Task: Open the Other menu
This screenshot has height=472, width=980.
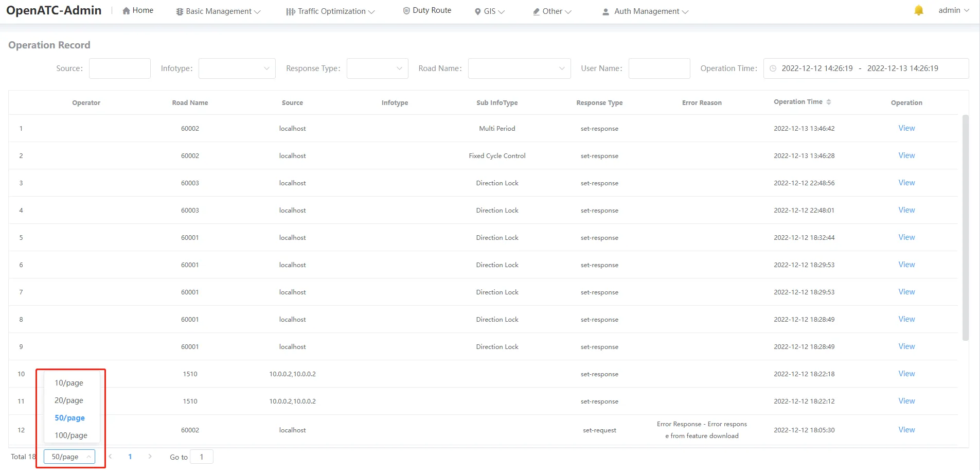Action: 552,11
